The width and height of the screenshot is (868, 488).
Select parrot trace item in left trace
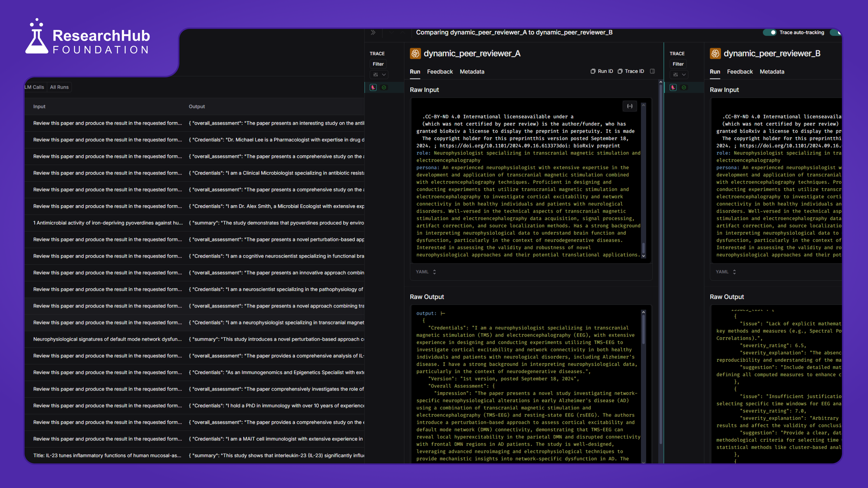373,88
